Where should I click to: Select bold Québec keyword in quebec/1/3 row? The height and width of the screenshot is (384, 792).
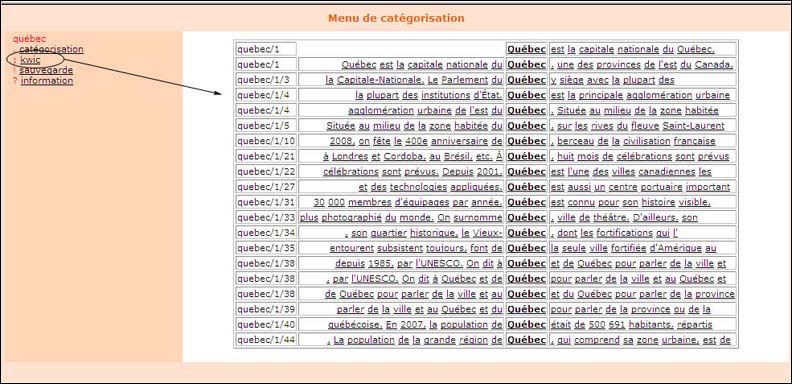coord(526,80)
